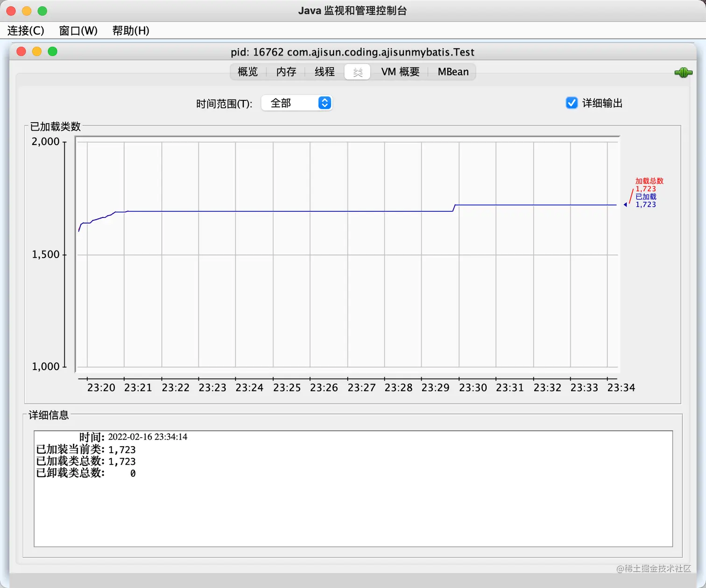
Task: Click the 2,000 y-axis label
Action: (45, 142)
